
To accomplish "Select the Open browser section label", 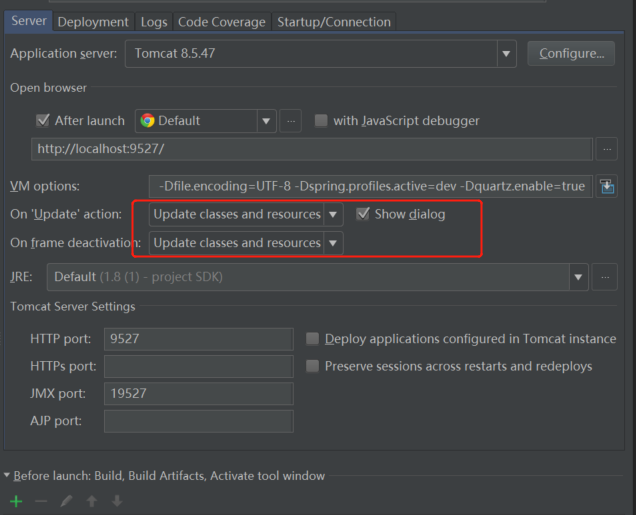I will tap(48, 88).
